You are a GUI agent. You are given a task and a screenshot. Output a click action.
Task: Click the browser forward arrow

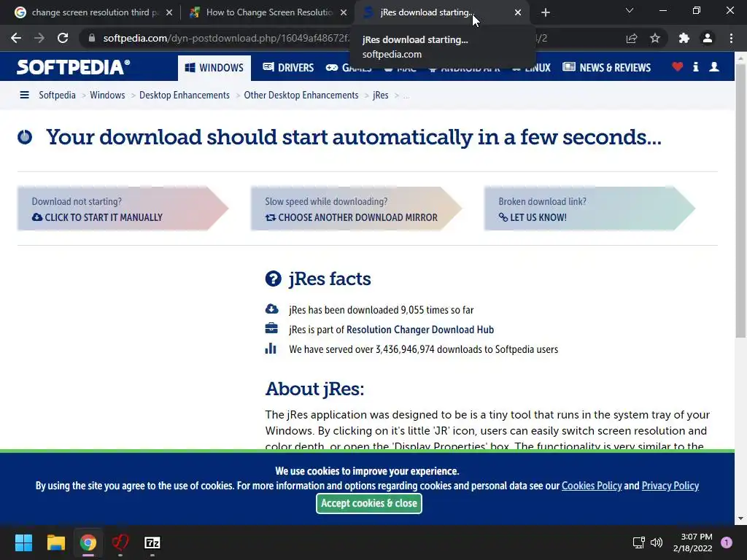[x=39, y=38]
